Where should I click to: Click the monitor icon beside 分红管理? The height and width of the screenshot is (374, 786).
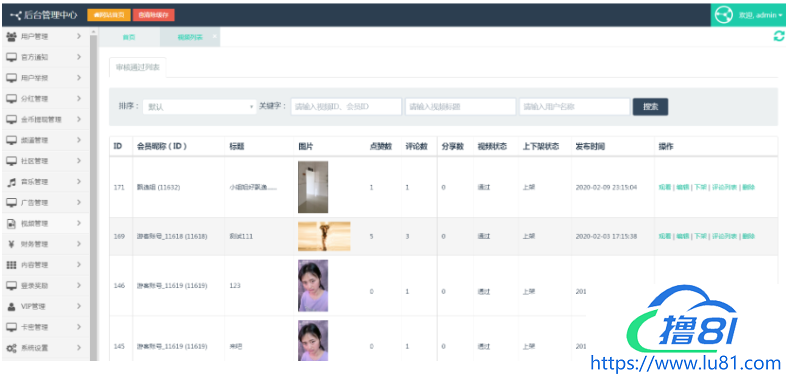pyautogui.click(x=12, y=99)
